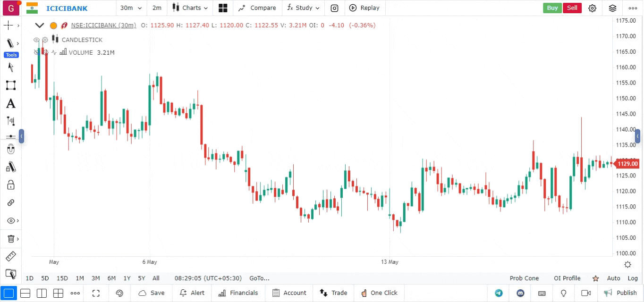Open the Instagram icon in top toolbar
644x302 pixels.
(x=334, y=8)
